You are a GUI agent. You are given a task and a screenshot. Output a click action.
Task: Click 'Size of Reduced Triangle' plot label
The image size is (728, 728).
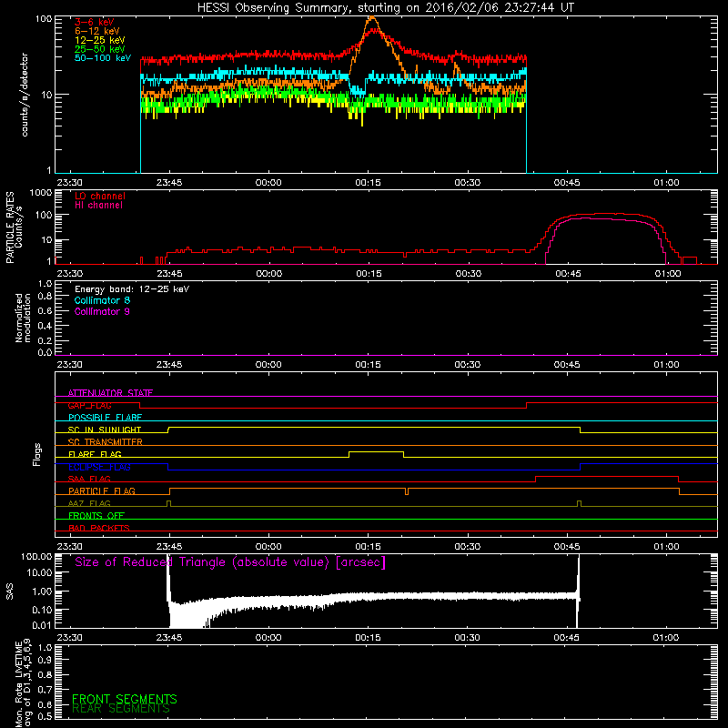tap(230, 562)
